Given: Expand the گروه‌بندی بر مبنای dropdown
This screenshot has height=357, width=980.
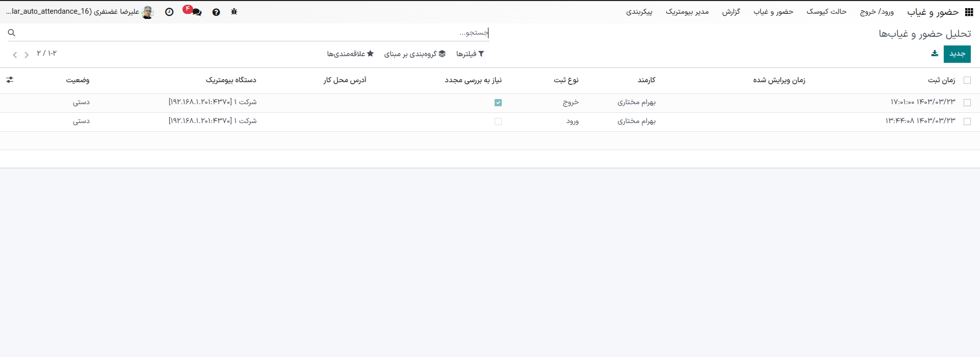Looking at the screenshot, I should [x=415, y=54].
